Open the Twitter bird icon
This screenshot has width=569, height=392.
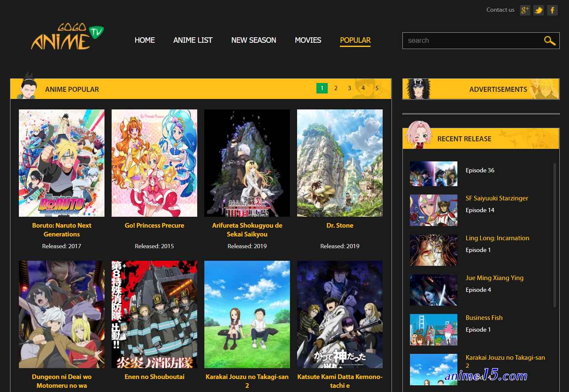coord(539,10)
